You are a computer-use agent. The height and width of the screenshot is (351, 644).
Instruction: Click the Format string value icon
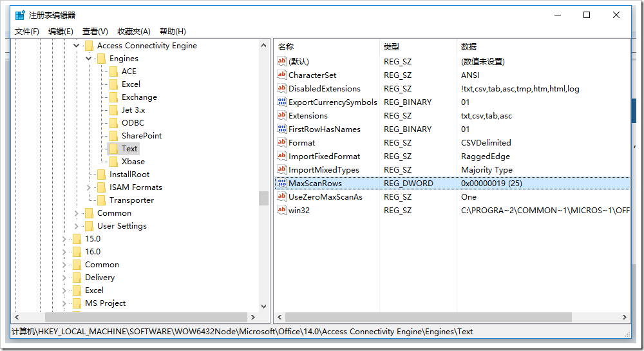282,142
